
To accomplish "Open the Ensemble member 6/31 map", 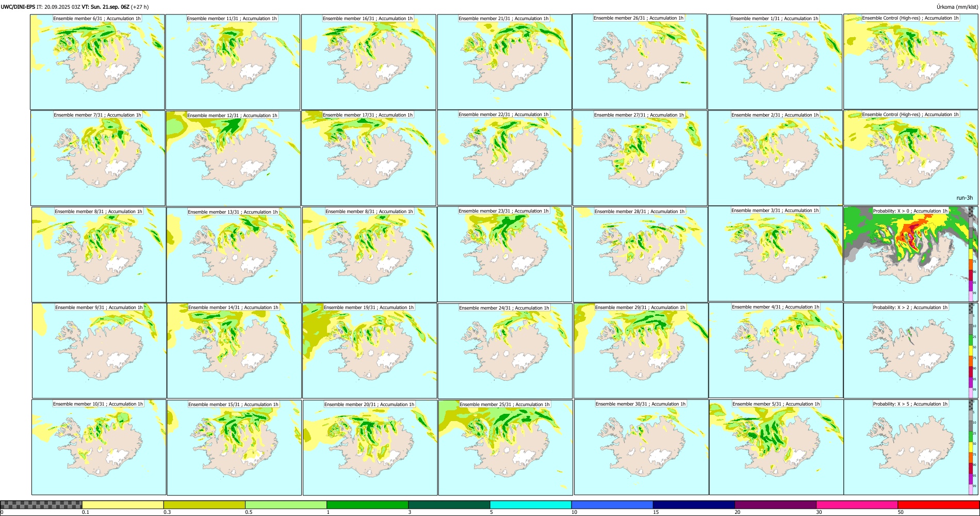I will click(97, 61).
